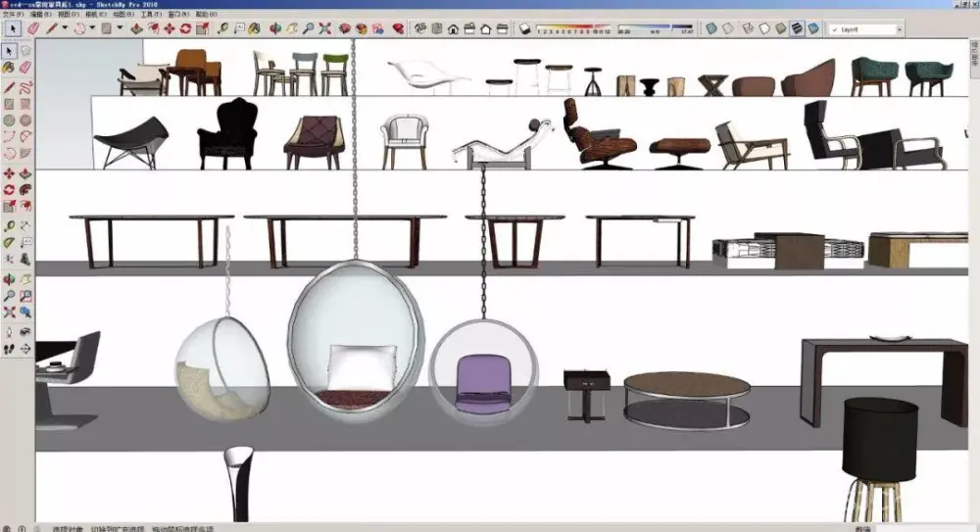Select the Circle tool

point(9,121)
